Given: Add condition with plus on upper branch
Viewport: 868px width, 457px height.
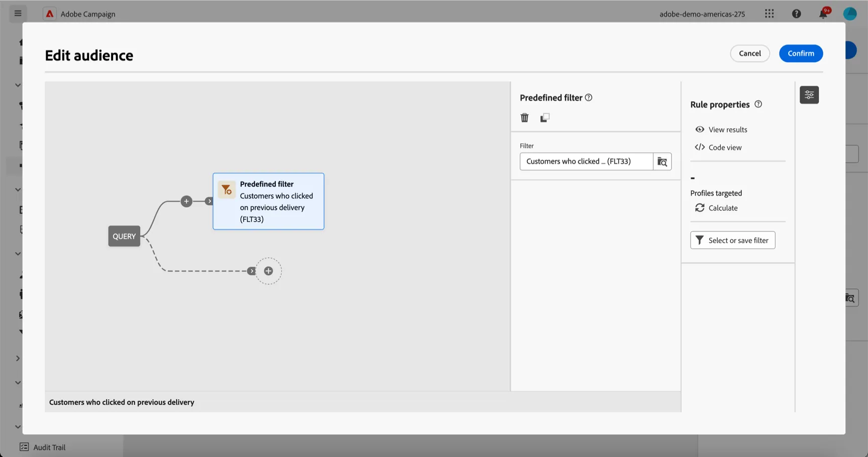Looking at the screenshot, I should [186, 201].
